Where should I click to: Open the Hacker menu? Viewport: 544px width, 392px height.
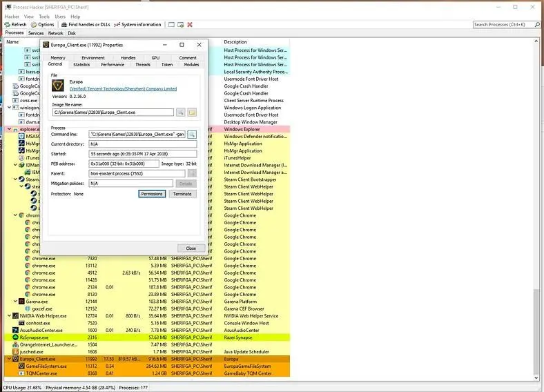12,17
